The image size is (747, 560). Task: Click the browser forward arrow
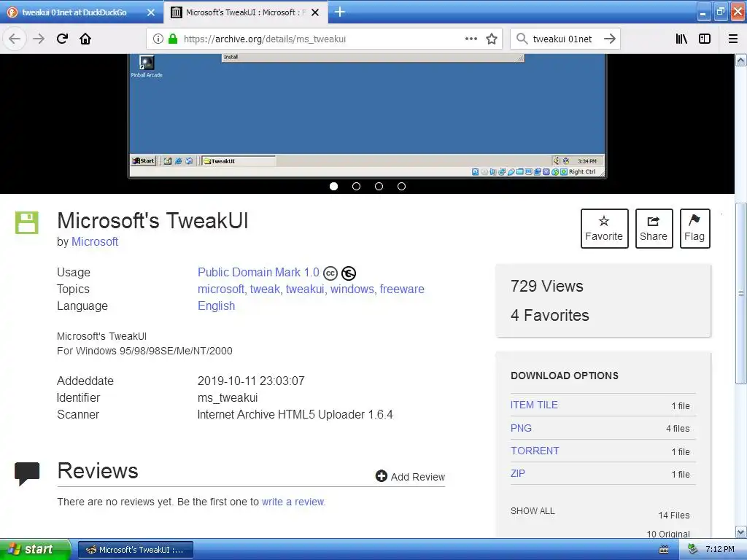tap(39, 39)
